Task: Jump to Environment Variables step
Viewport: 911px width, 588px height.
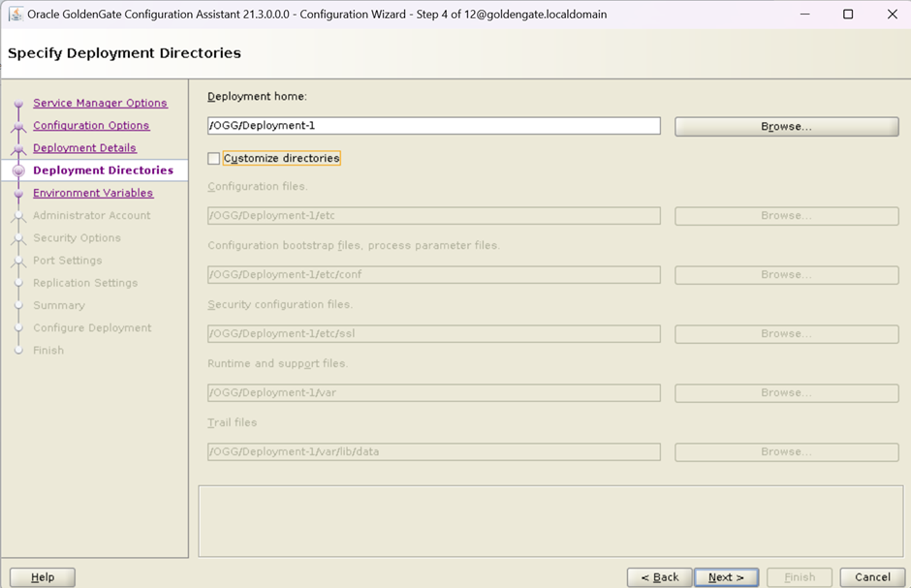Action: point(93,193)
